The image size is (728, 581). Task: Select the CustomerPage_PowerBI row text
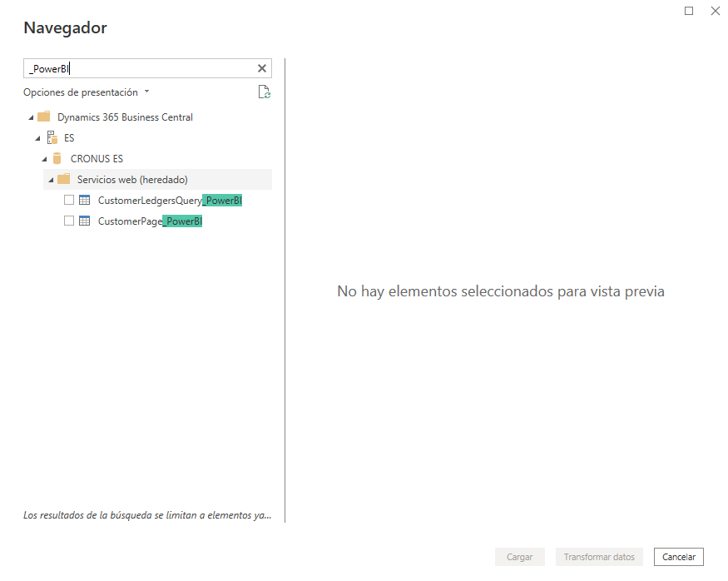(150, 221)
